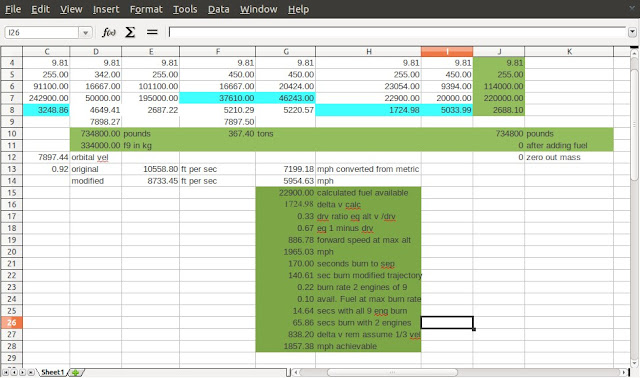Select cell with 5033.99
This screenshot has width=640, height=378.
447,110
